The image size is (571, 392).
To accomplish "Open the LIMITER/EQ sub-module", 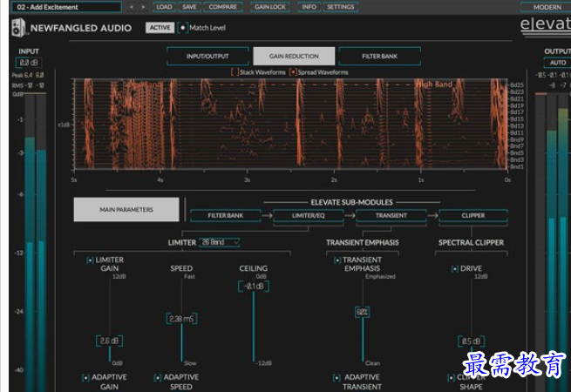I will 308,215.
